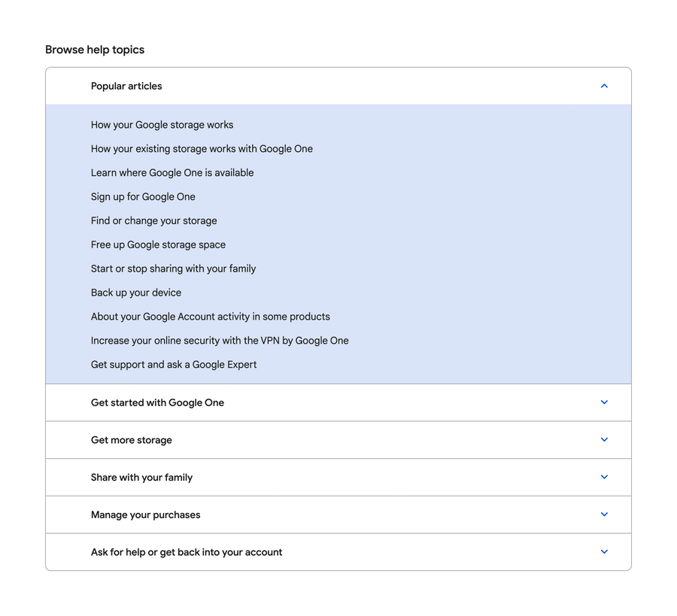Collapse the Popular articles section
The height and width of the screenshot is (616, 677).
pos(338,86)
